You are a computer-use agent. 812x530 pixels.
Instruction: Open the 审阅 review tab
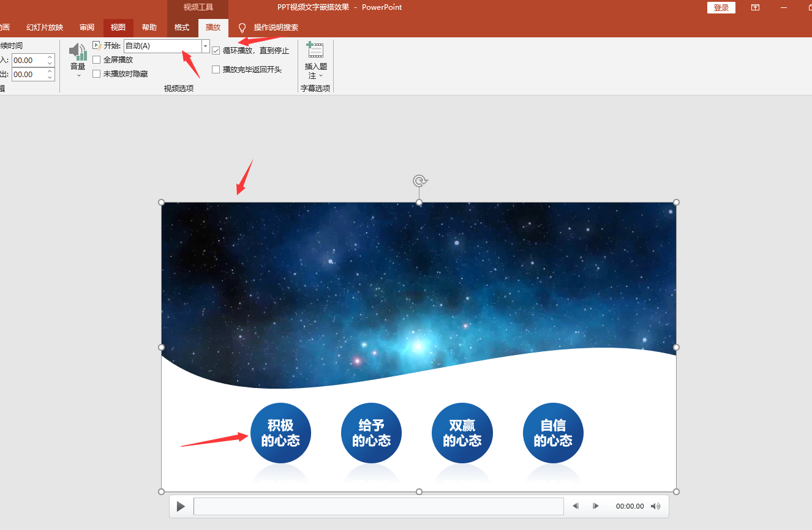[87, 28]
